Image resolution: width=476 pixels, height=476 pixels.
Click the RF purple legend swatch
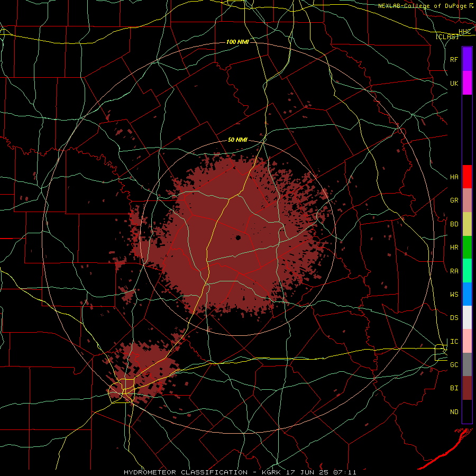pyautogui.click(x=467, y=59)
